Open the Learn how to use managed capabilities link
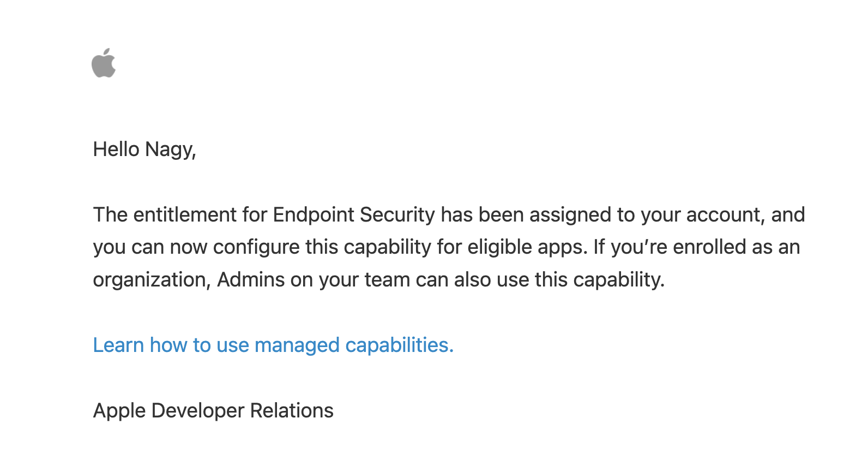This screenshot has width=868, height=454. 273,345
